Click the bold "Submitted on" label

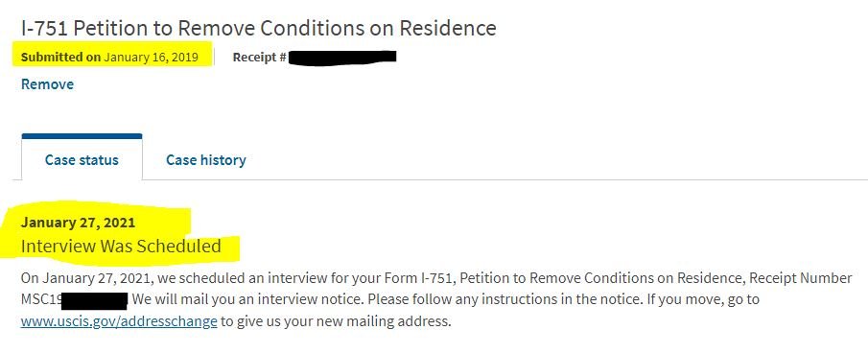click(60, 57)
